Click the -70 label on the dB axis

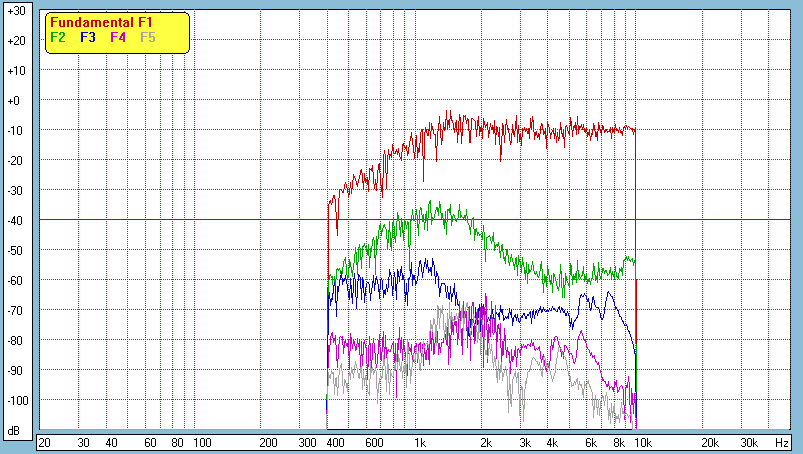point(15,310)
